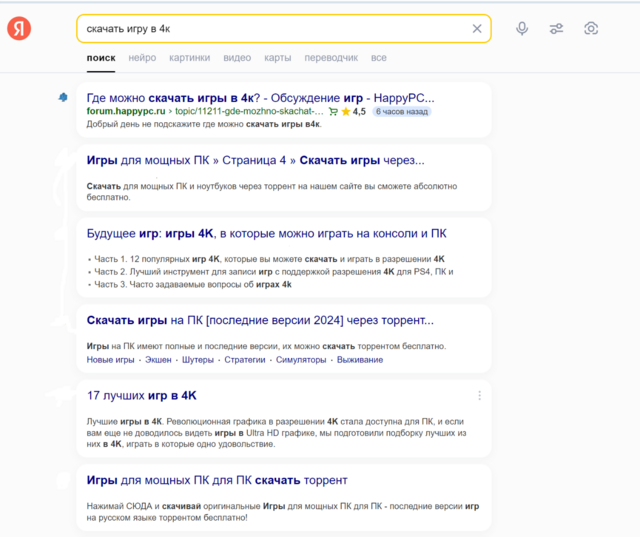Expand the 'все' services menu

point(378,58)
